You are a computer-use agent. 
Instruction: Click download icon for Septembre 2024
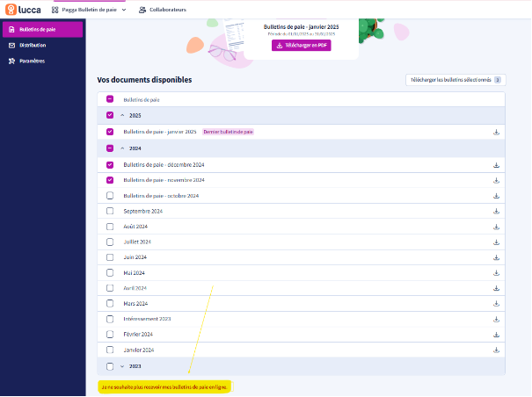tap(496, 211)
